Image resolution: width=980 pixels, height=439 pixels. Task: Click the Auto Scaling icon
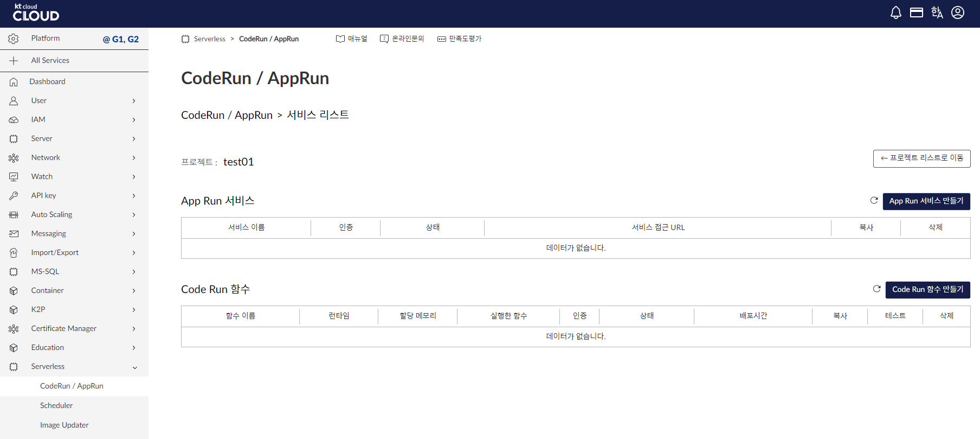[14, 215]
